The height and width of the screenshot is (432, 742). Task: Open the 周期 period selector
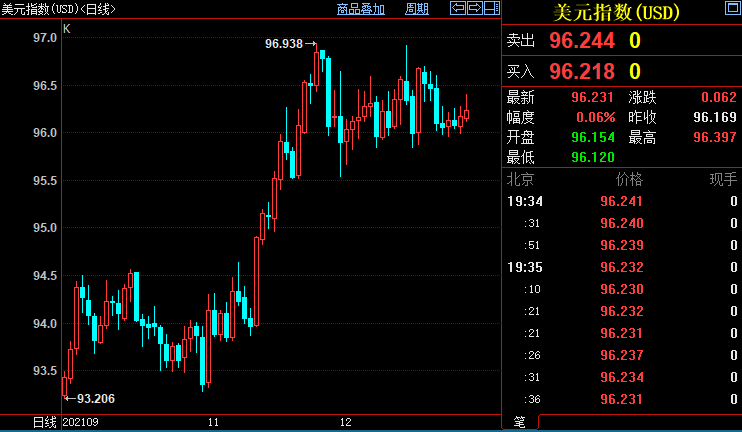click(x=417, y=9)
